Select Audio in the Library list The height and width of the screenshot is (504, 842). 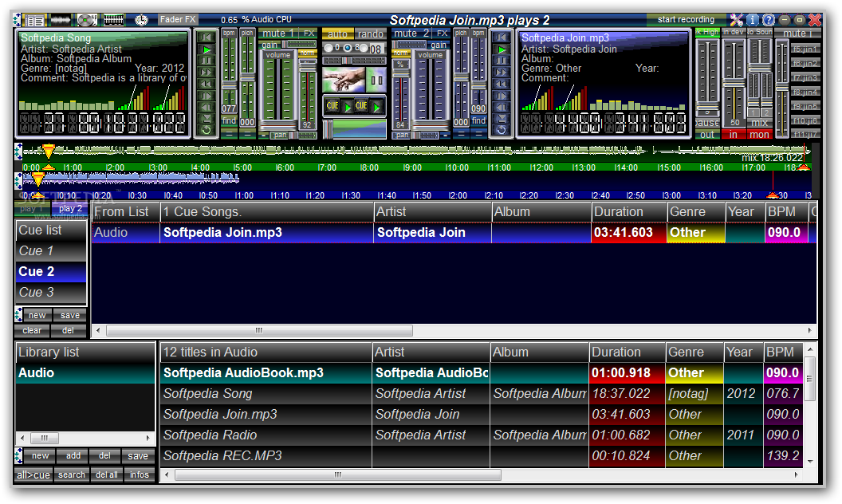tap(85, 373)
